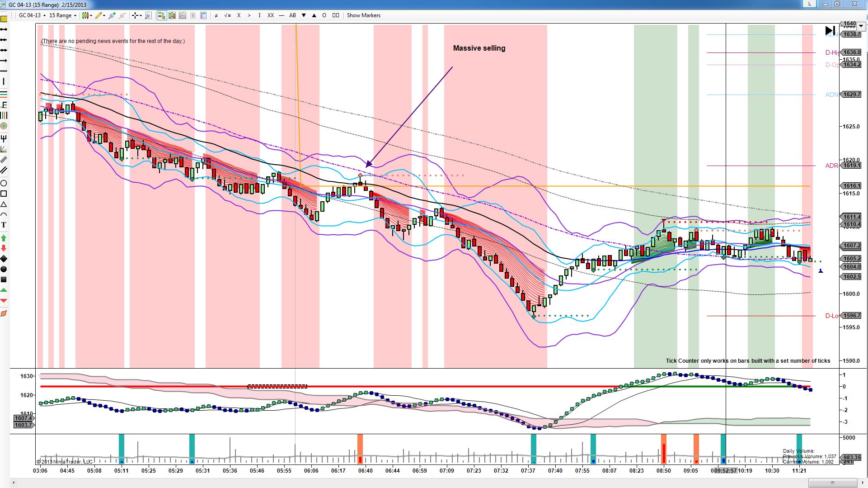Screen dimensions: 868x488
Task: Toggle the double-square toolbar option
Action: click(336, 15)
